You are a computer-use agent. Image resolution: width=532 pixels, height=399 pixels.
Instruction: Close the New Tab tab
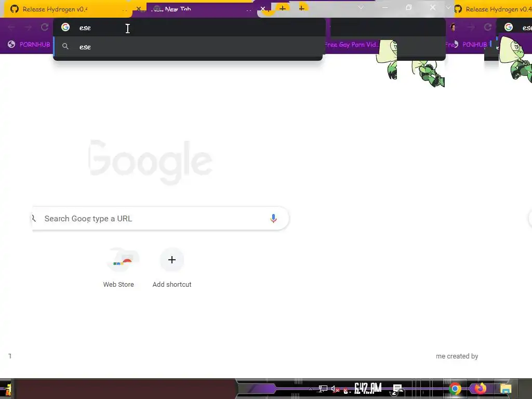pyautogui.click(x=263, y=9)
